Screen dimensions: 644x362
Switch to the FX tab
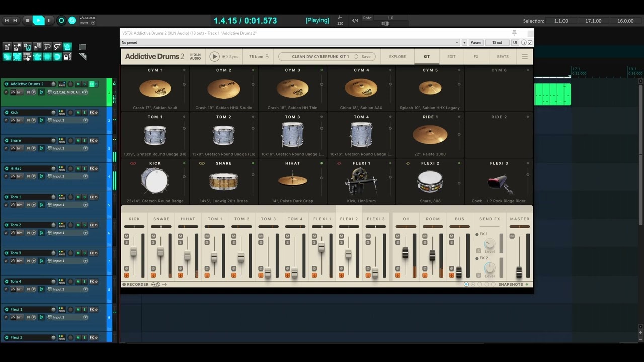(476, 57)
